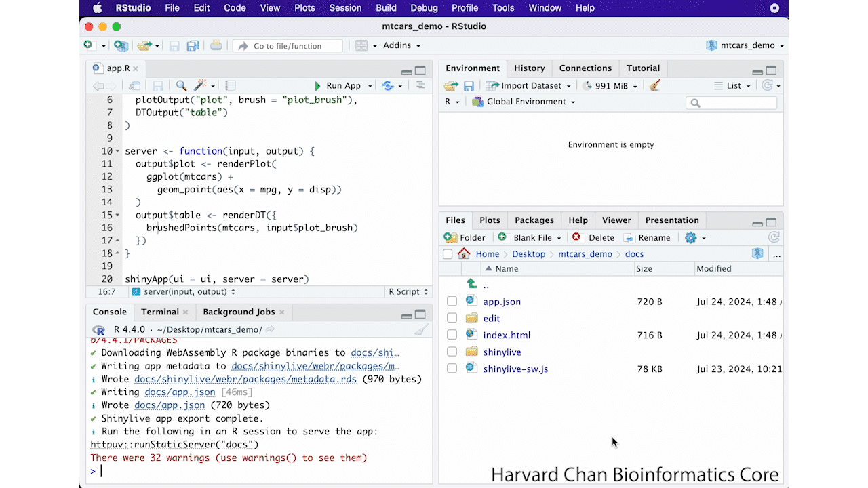Click the save icon in editor toolbar

158,86
